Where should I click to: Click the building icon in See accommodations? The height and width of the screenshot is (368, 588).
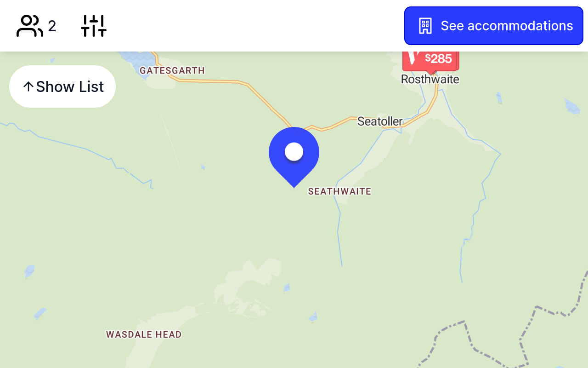click(x=425, y=26)
